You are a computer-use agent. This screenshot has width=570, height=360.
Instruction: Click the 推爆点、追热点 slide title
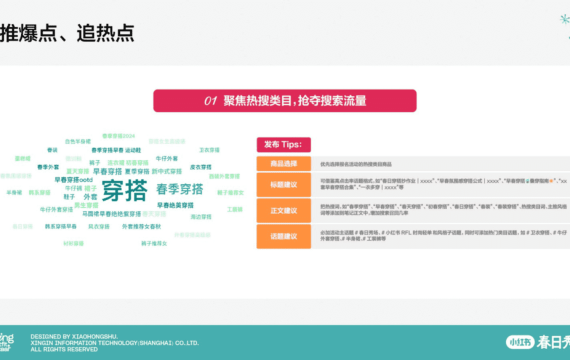click(67, 33)
